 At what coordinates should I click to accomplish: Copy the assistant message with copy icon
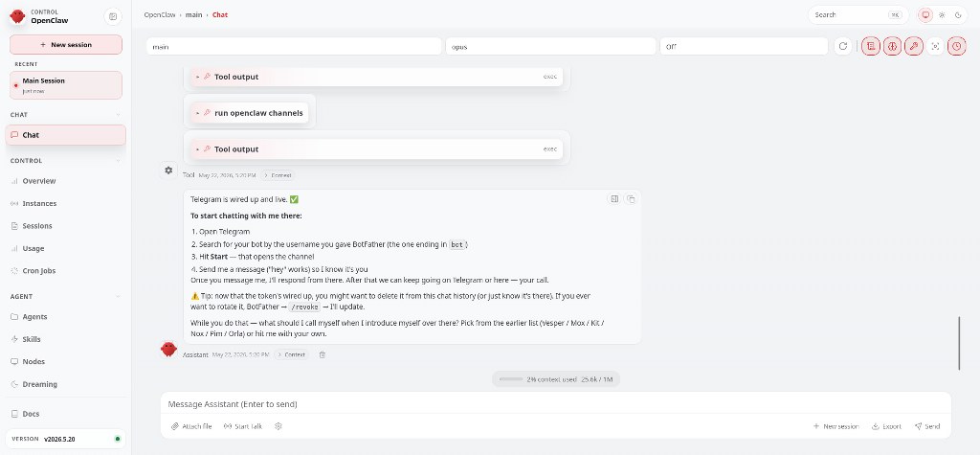click(631, 199)
